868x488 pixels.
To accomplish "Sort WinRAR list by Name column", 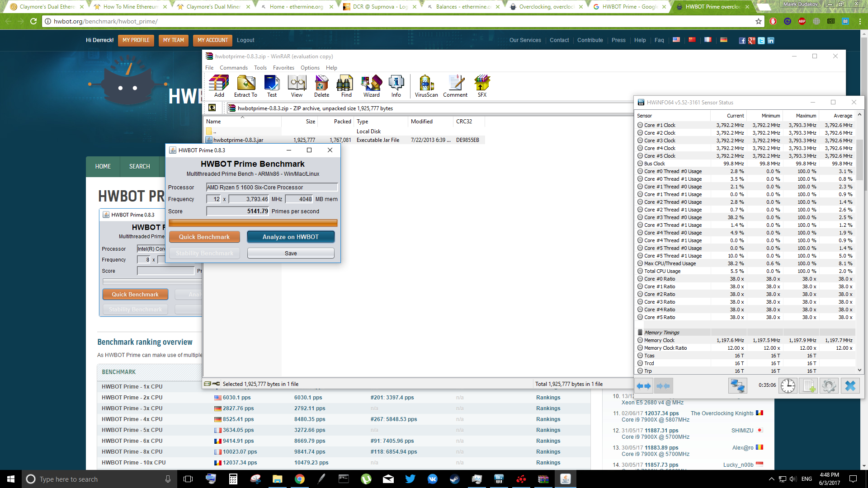I will click(243, 122).
